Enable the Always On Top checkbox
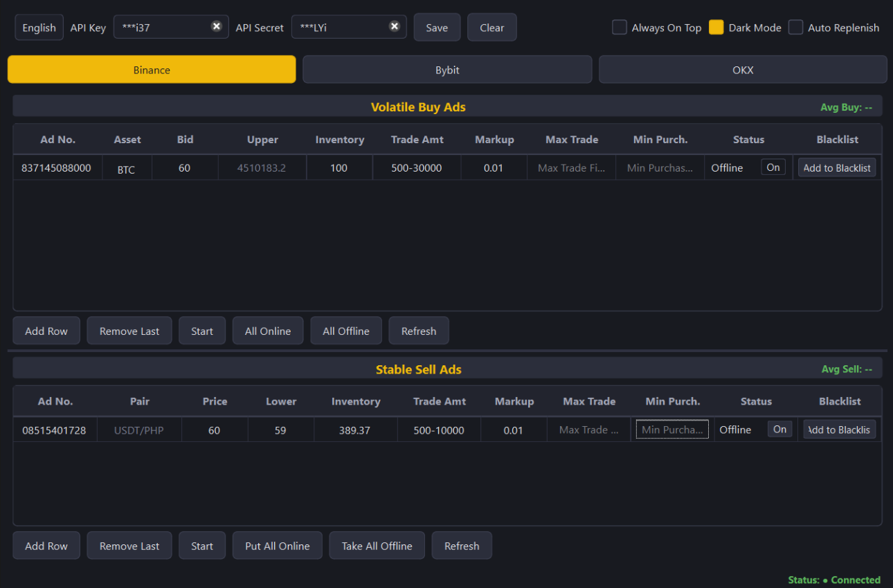The image size is (893, 588). [x=619, y=27]
